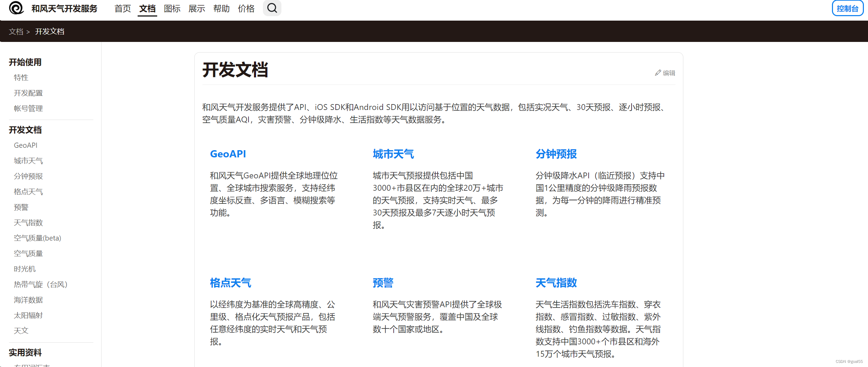The width and height of the screenshot is (868, 367).
Task: Click the QWeather logo icon
Action: 16,8
